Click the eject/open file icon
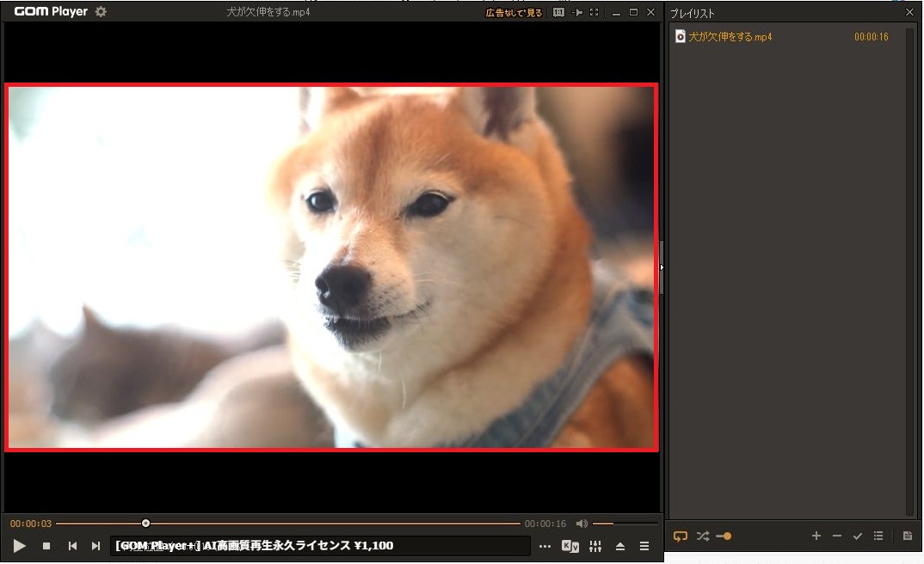 [x=620, y=546]
